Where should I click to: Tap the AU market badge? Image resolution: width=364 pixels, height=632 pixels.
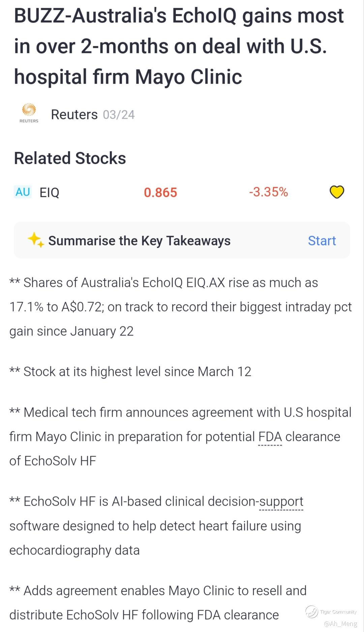(x=23, y=192)
